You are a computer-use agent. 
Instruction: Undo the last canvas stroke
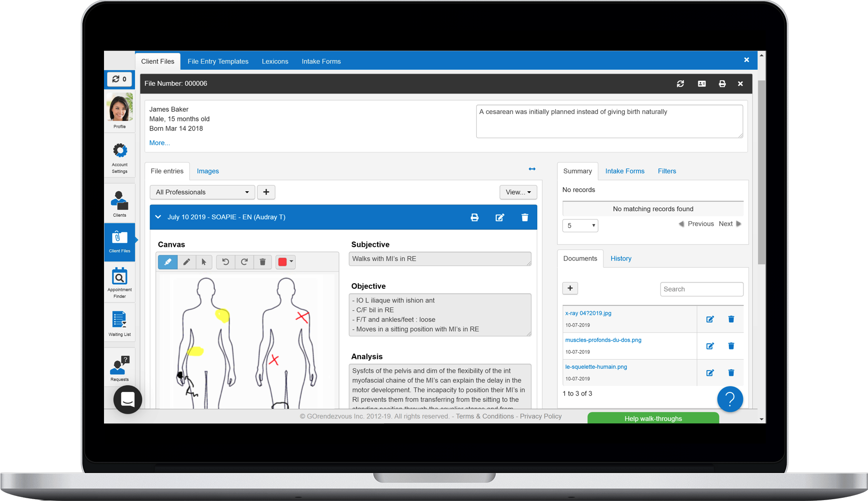225,262
